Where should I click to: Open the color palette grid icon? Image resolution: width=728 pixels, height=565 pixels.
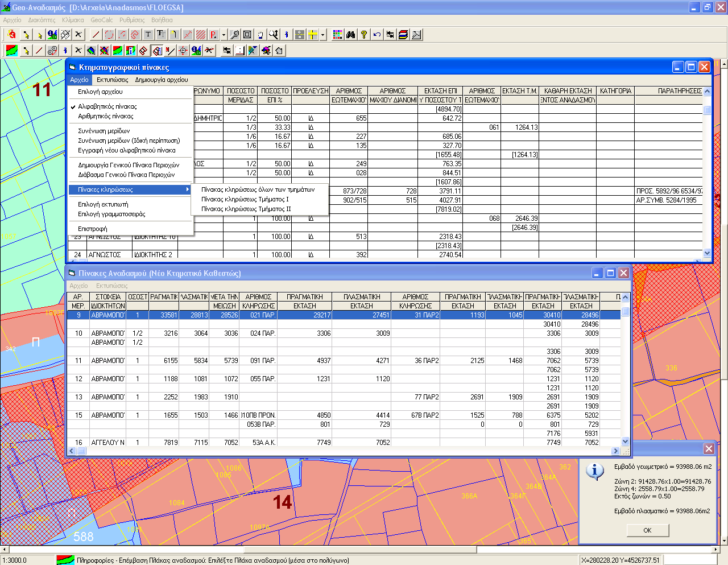[x=338, y=35]
